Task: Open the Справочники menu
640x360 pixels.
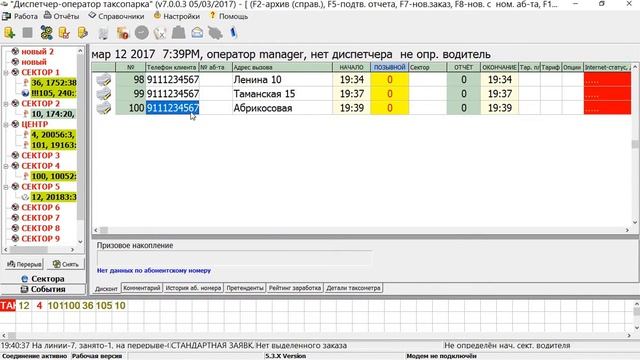Action: pos(116,16)
